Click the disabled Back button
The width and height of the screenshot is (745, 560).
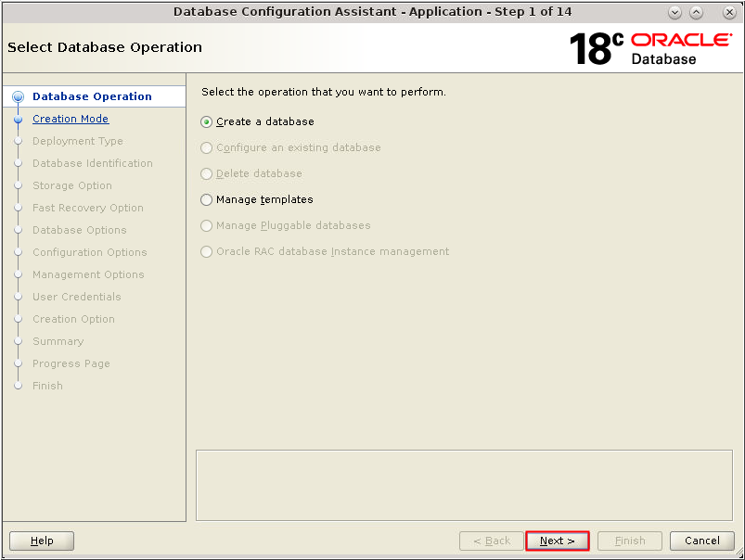click(x=492, y=541)
